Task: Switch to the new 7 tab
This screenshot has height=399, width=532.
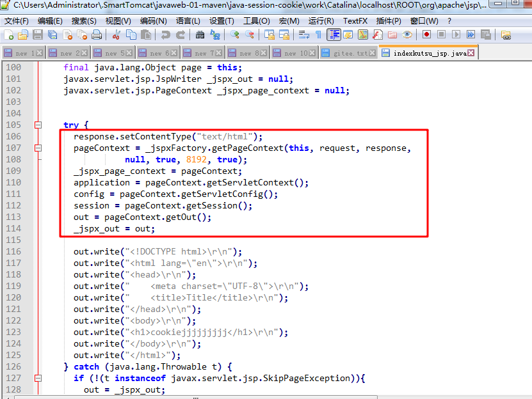Action: point(202,53)
